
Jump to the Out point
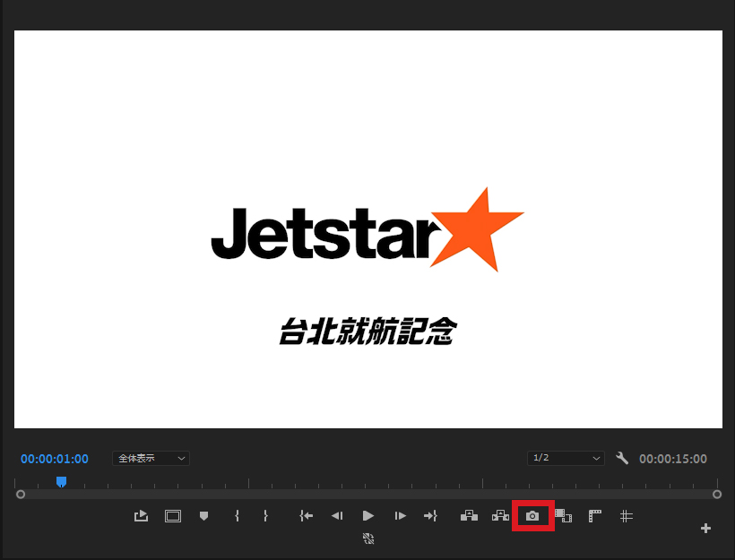tap(430, 516)
